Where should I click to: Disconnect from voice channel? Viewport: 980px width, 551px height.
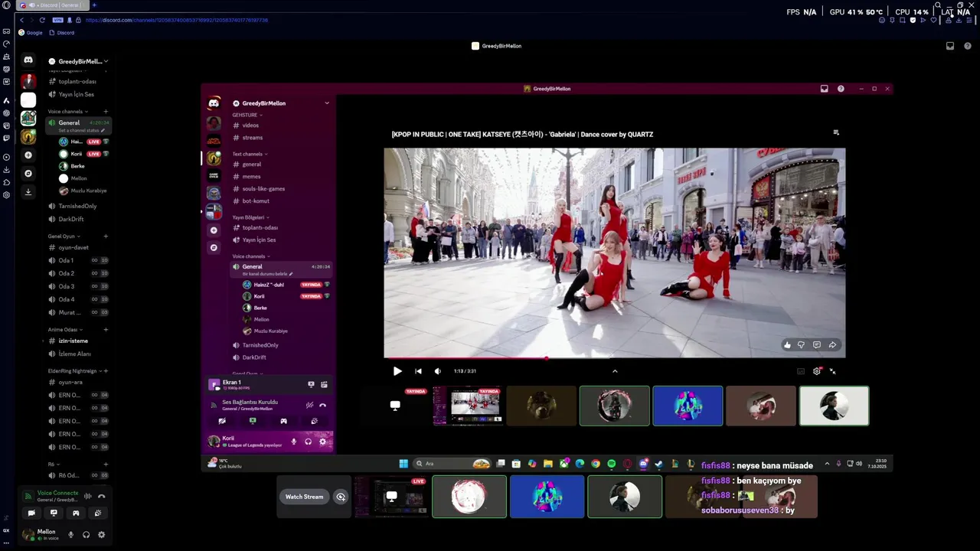click(101, 496)
